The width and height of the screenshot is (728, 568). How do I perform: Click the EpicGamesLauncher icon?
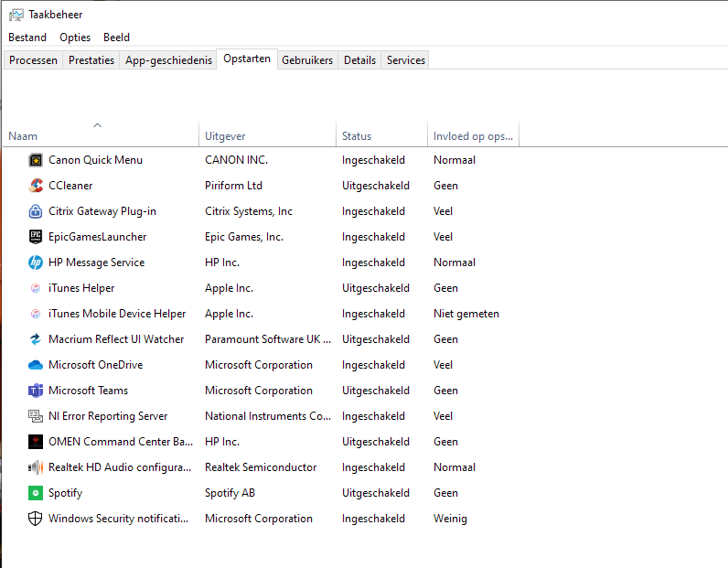coord(36,237)
